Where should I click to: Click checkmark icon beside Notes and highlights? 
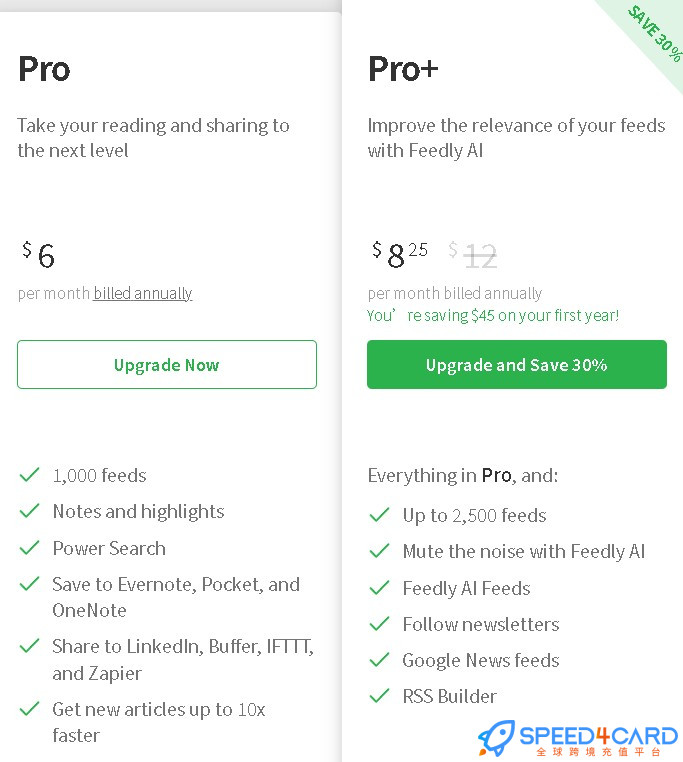coord(29,511)
